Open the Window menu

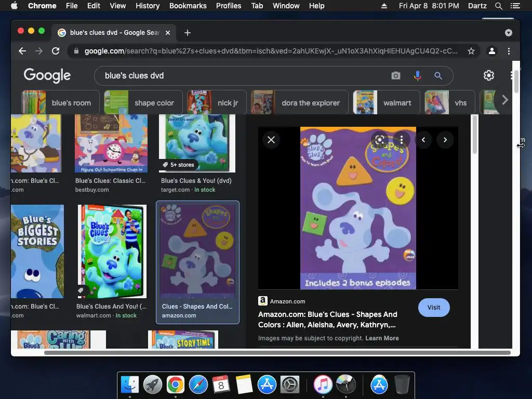286,6
